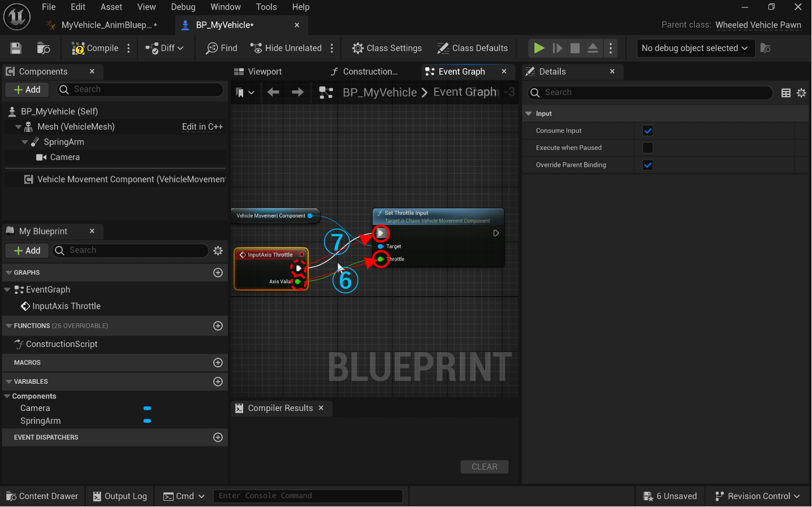Collapse the VARIABLES section
812x507 pixels.
8,382
